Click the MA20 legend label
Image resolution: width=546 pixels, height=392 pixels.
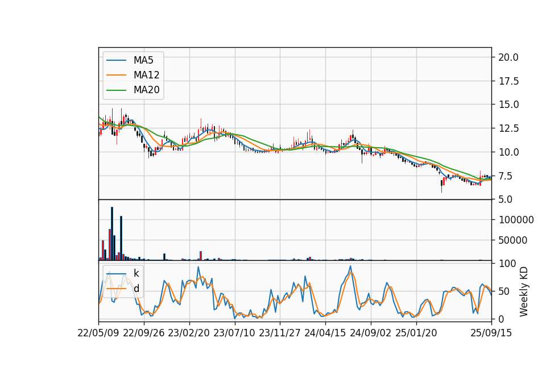pyautogui.click(x=146, y=90)
